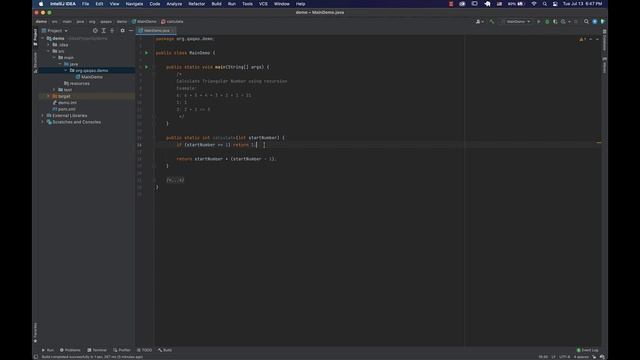Collapse the main folder
Image resolution: width=640 pixels, height=360 pixels.
pos(54,58)
